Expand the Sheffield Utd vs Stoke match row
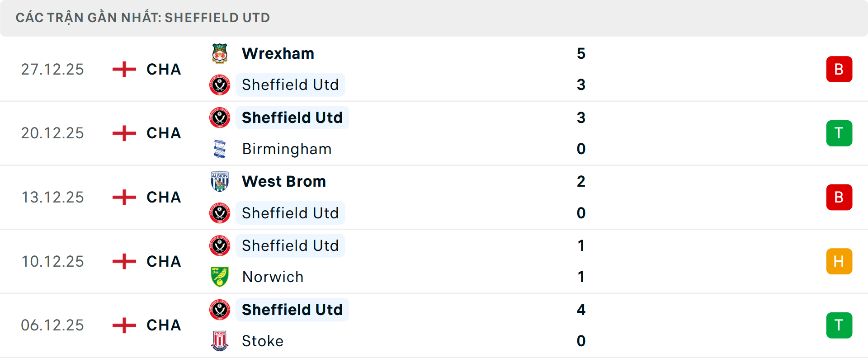868x358 pixels. (x=434, y=325)
